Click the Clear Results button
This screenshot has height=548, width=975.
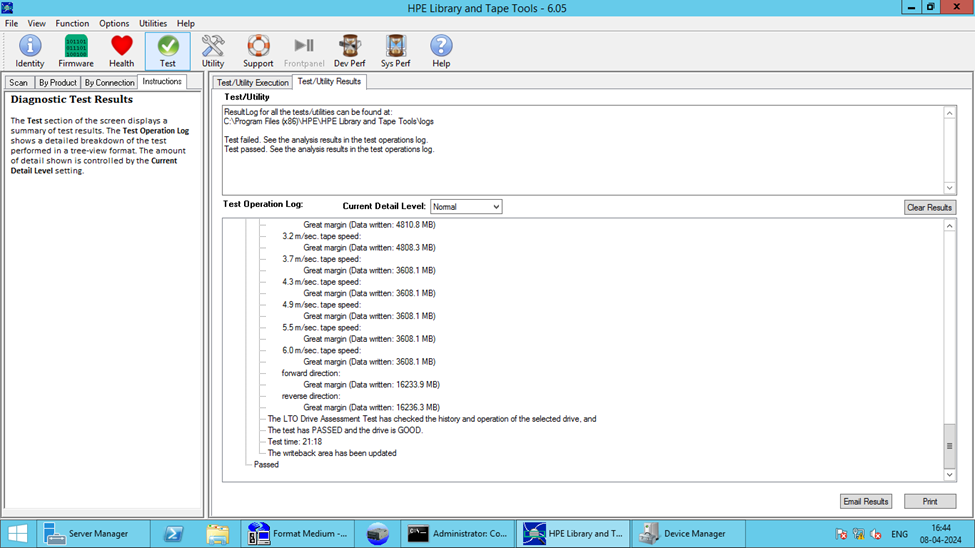click(x=930, y=207)
